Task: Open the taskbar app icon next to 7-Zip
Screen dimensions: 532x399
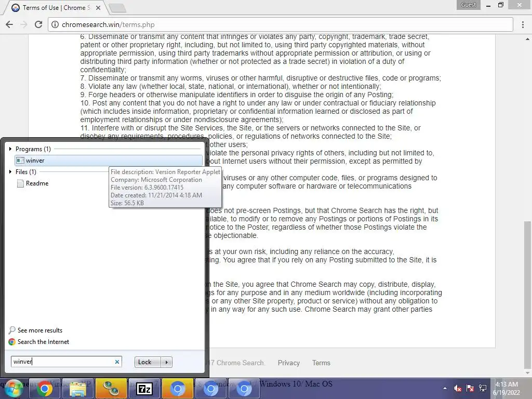Action: [111, 389]
